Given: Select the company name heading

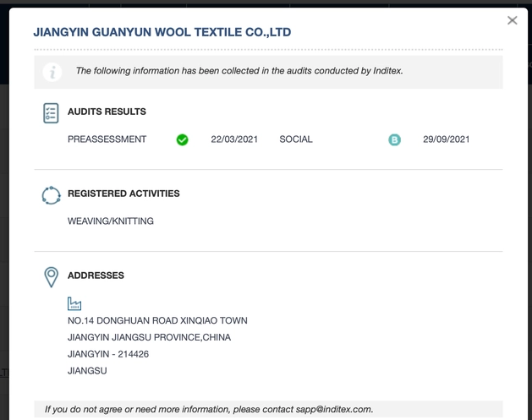Looking at the screenshot, I should pyautogui.click(x=162, y=32).
